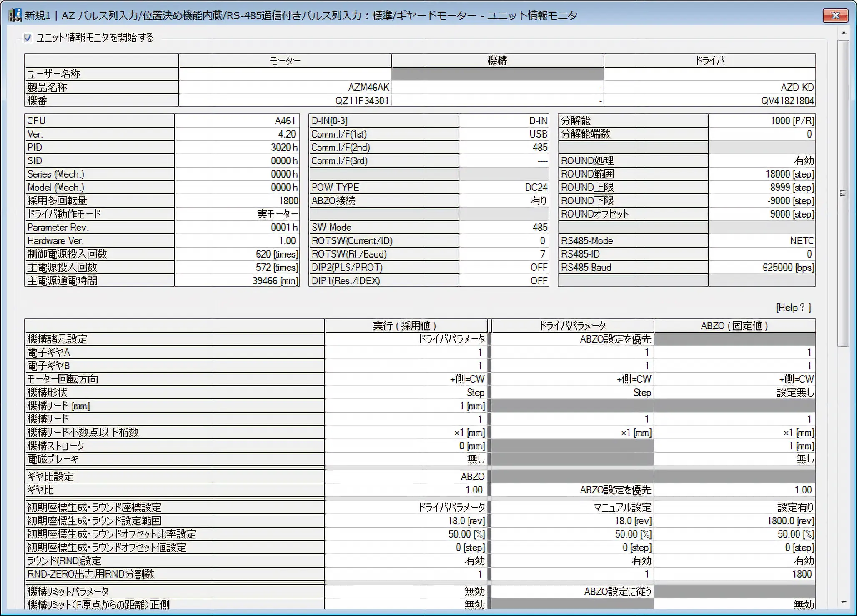
Task: Click the Ver. value 4.20
Action: pos(287,134)
